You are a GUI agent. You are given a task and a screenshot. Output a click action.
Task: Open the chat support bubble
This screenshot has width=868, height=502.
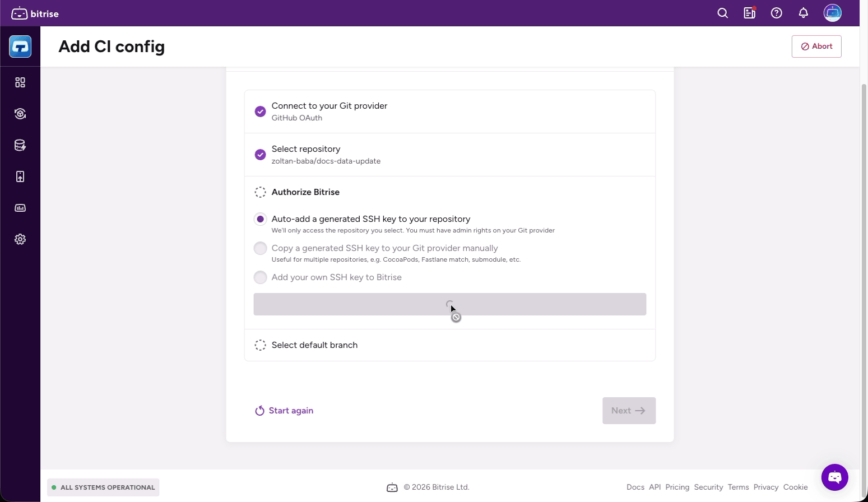pyautogui.click(x=835, y=477)
